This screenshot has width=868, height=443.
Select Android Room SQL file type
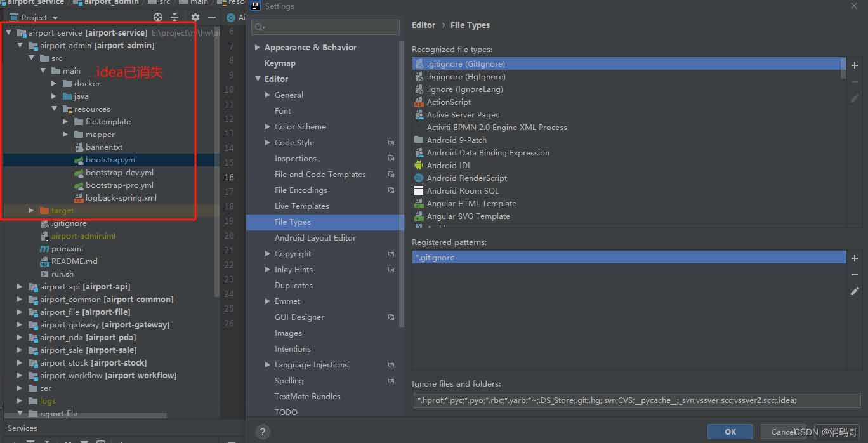(x=463, y=191)
